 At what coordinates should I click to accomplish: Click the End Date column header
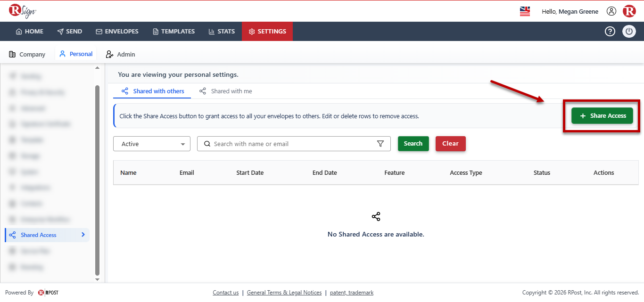325,173
